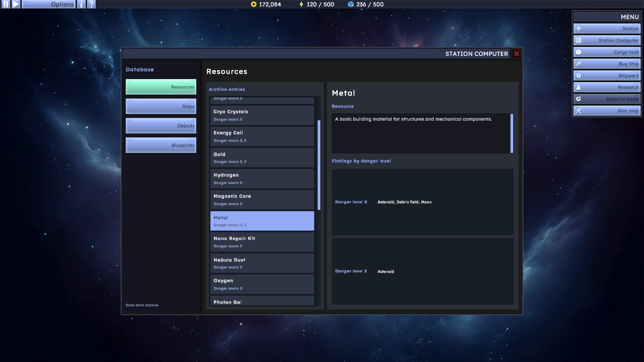Select the Energy Cell archive entry
This screenshot has height=362, width=644.
262,136
